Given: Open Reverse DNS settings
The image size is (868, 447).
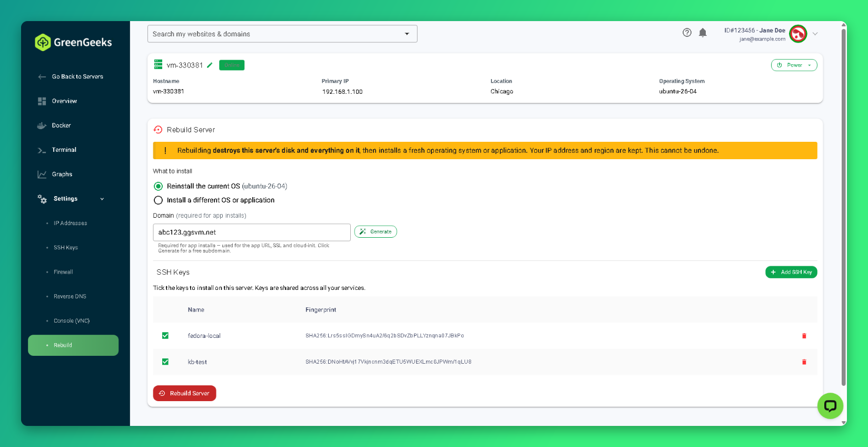Looking at the screenshot, I should click(x=70, y=296).
